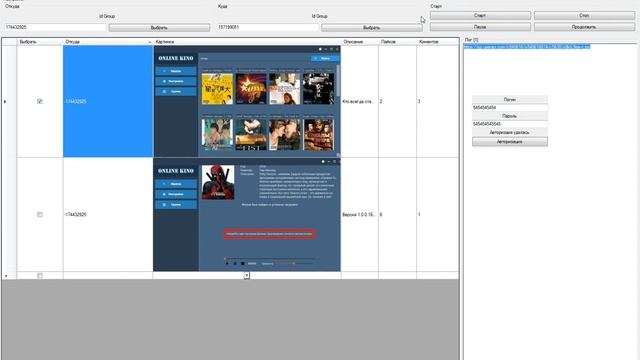Select the 'Кто всегда...' description cell
This screenshot has width=640, height=360.
(x=360, y=101)
